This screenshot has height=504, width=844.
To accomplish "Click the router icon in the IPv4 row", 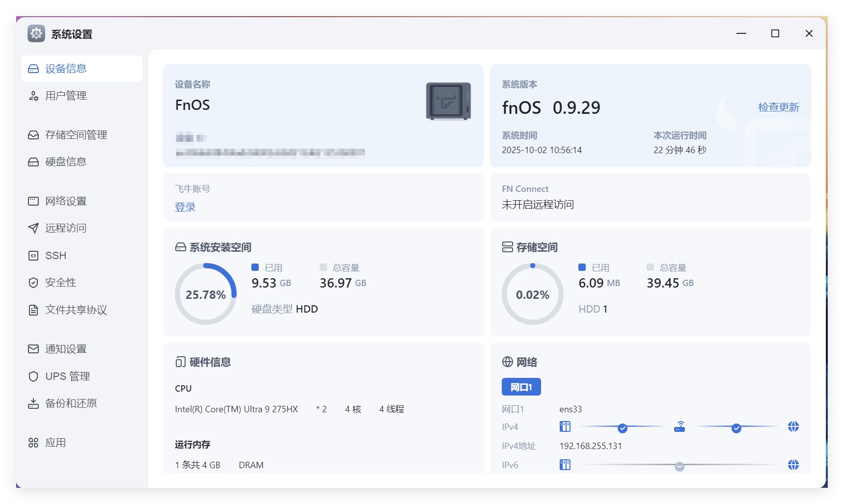I will click(x=680, y=426).
